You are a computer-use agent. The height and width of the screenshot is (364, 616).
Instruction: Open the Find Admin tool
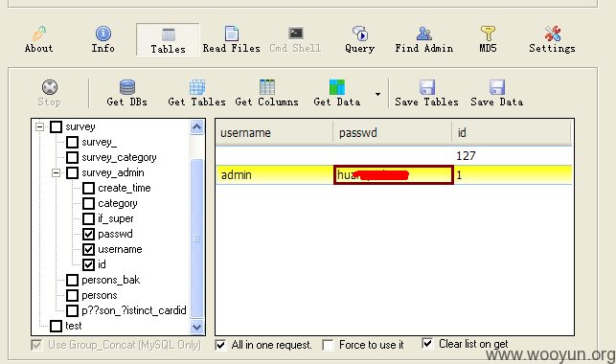point(423,39)
